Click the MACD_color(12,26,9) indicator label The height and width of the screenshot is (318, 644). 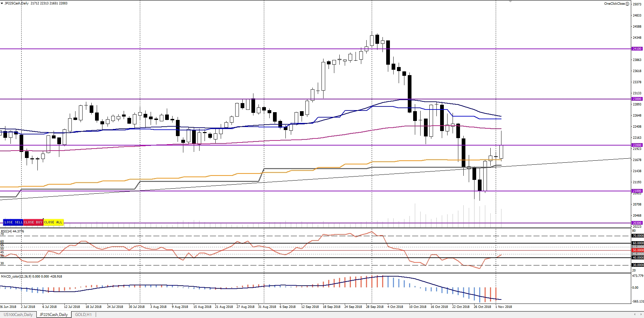coord(31,277)
